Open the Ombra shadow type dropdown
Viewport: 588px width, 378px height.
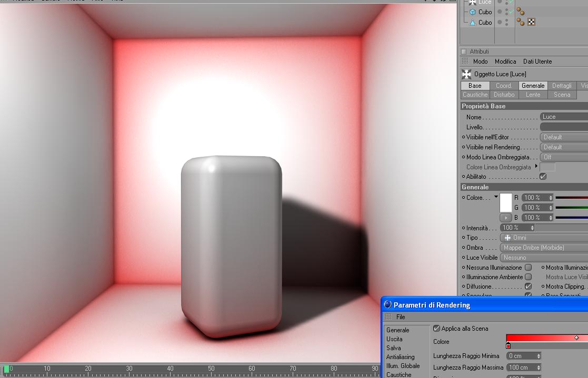544,248
